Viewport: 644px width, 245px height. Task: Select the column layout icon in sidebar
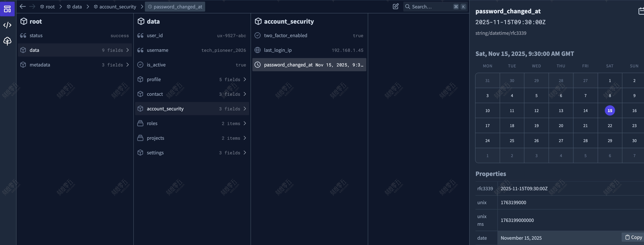(x=7, y=9)
